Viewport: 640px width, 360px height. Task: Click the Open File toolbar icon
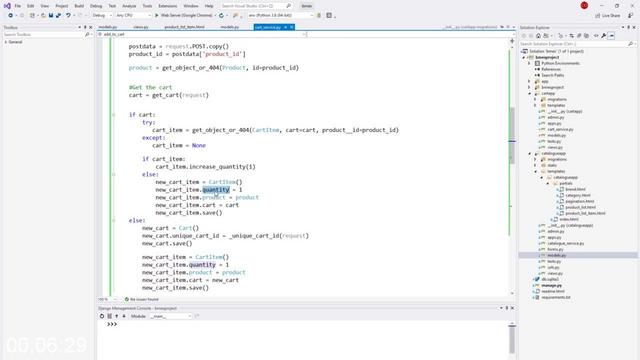43,16
